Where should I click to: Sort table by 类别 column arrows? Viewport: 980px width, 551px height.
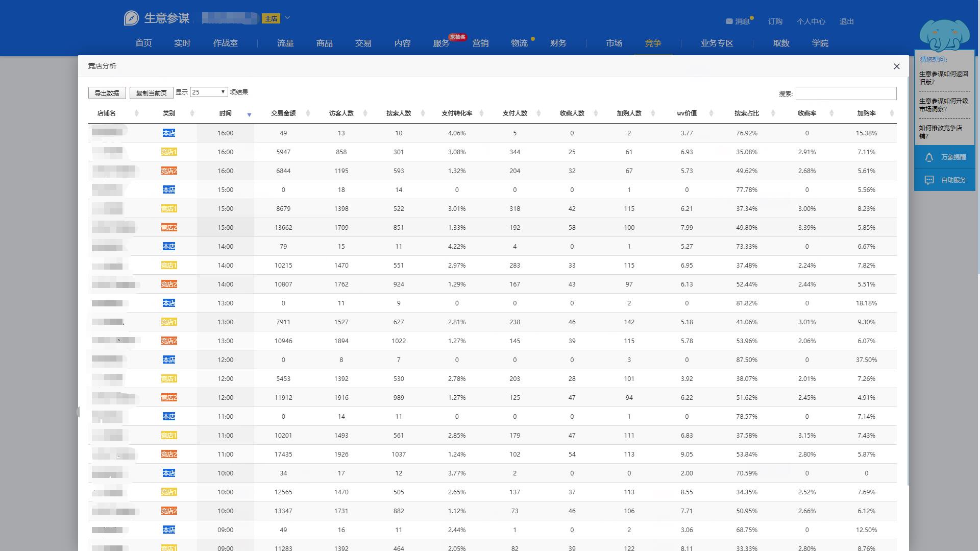coord(192,113)
